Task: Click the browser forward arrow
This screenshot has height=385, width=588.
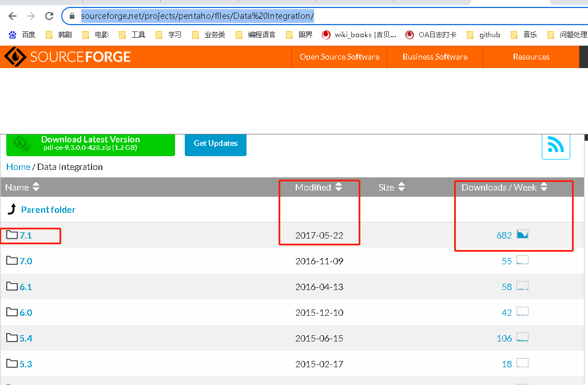Action: point(31,16)
